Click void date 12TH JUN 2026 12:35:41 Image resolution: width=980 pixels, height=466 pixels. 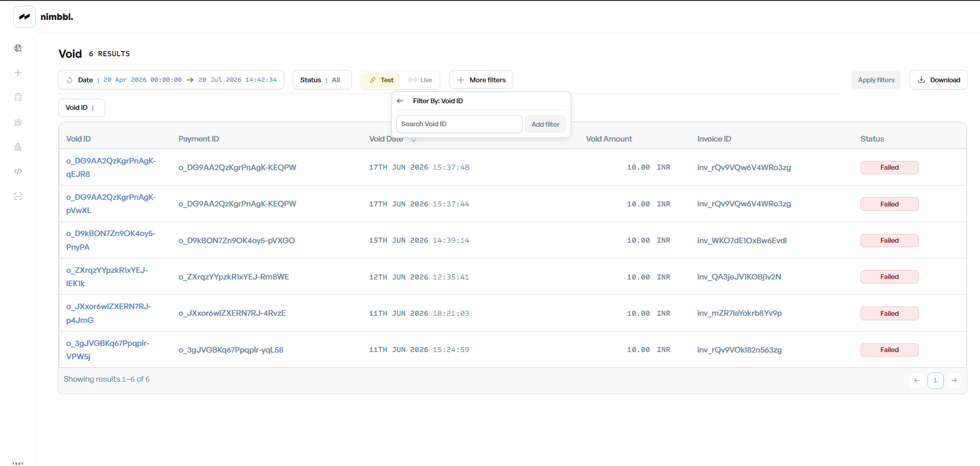[419, 277]
